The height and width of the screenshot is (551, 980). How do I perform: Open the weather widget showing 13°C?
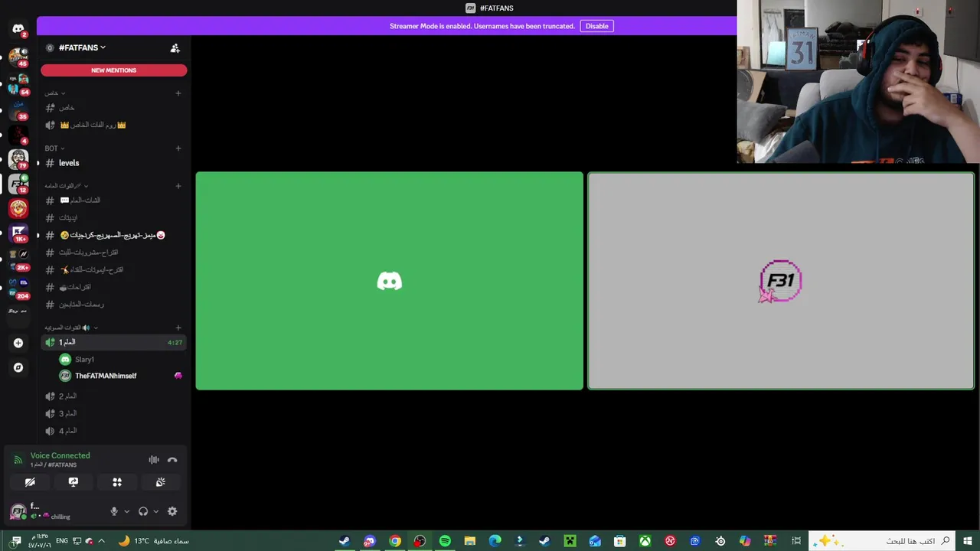coord(153,541)
